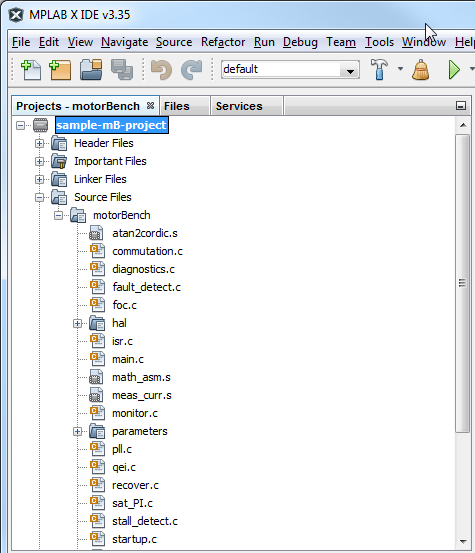Expand the parameters folder
This screenshot has height=553, width=475.
78,431
